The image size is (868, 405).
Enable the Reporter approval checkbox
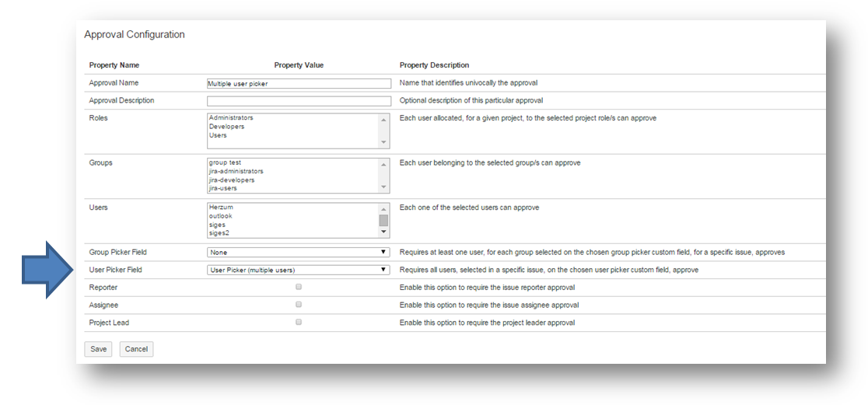pos(299,287)
